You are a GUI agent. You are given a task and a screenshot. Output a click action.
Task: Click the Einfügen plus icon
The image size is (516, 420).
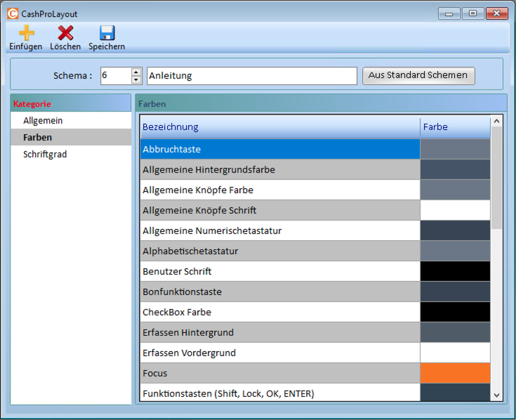pyautogui.click(x=26, y=32)
